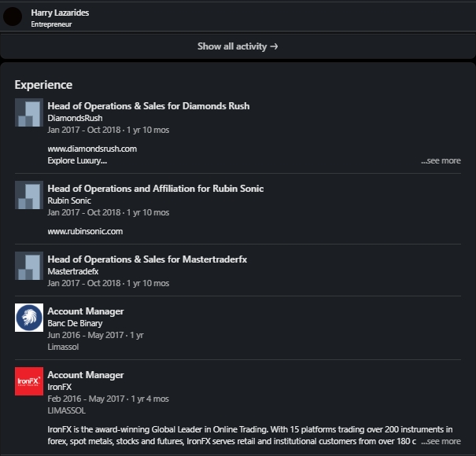The image size is (476, 456).
Task: Click the IronFX award-winning description paragraph
Action: (250, 435)
